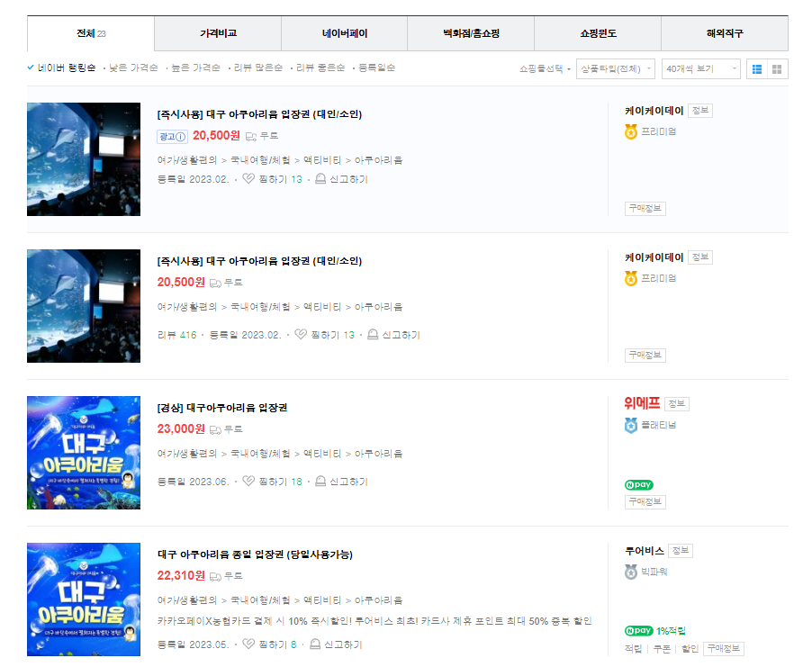Switch to grid view icon

(777, 69)
